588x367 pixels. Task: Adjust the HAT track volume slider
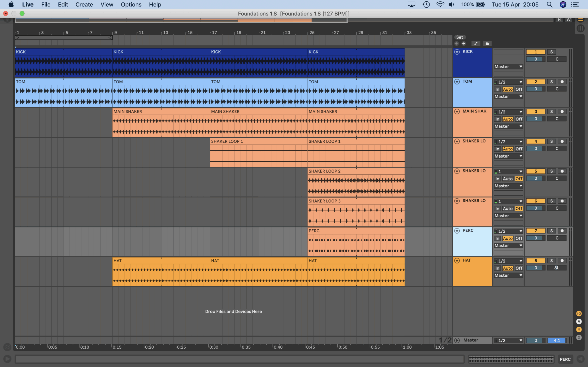pyautogui.click(x=536, y=268)
